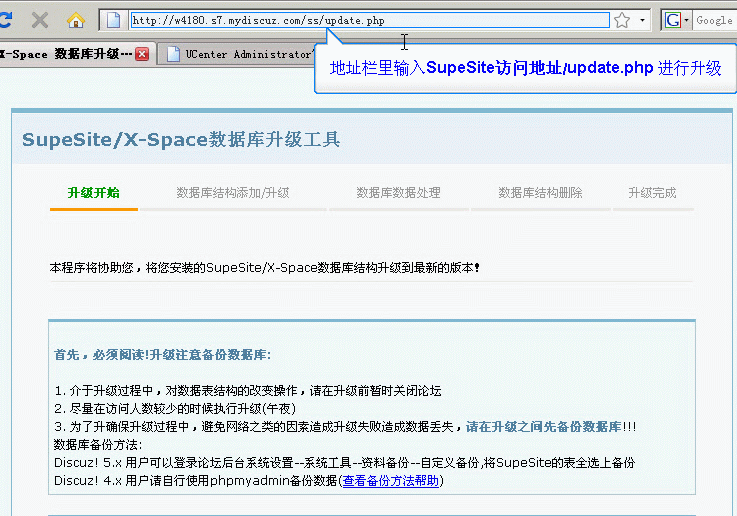
Task: Open the address bar history dropdown arrow
Action: (x=642, y=20)
